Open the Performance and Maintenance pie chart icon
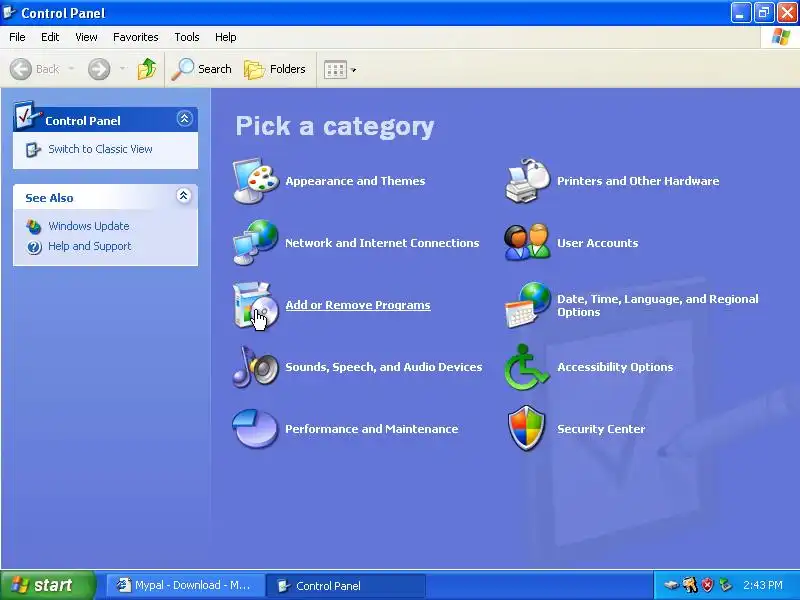The width and height of the screenshot is (800, 600). [256, 429]
